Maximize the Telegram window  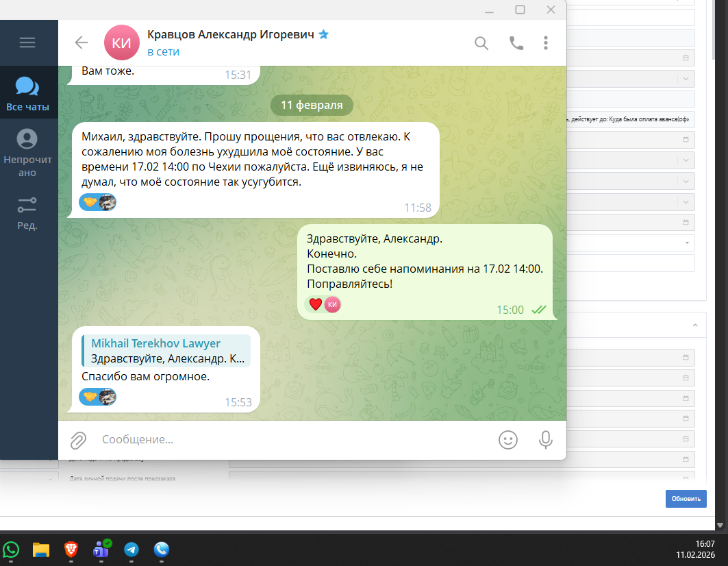[520, 10]
